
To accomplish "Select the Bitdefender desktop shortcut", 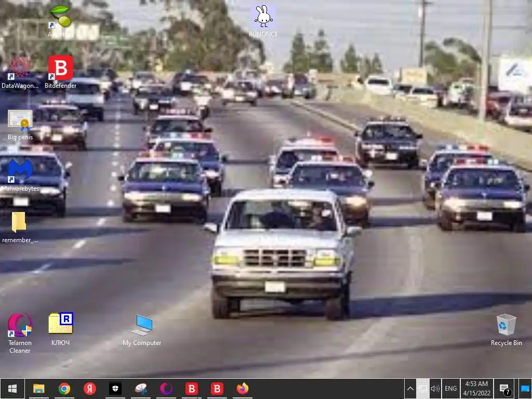I will 61,73.
